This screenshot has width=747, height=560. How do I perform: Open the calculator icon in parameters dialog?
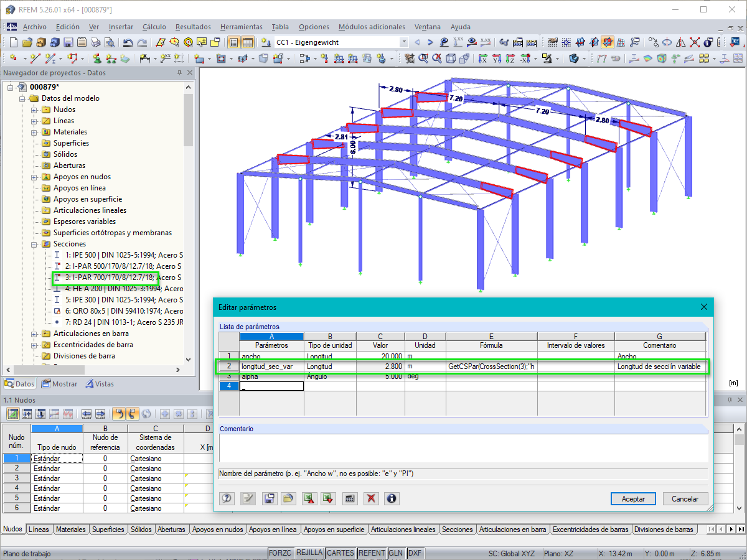coord(350,498)
